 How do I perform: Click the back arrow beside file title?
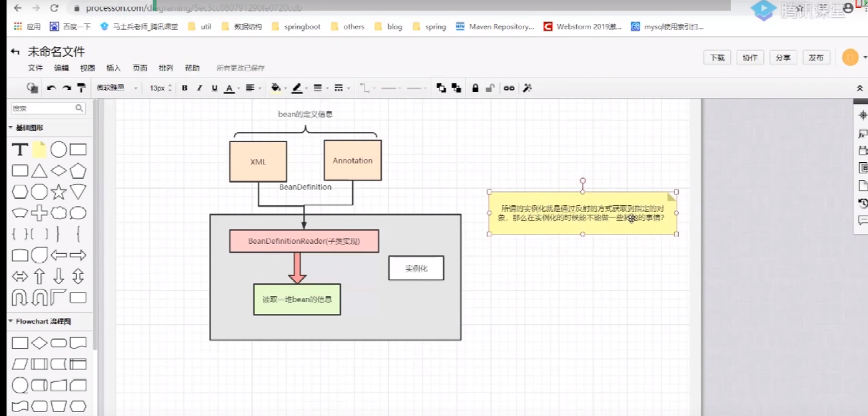(15, 52)
